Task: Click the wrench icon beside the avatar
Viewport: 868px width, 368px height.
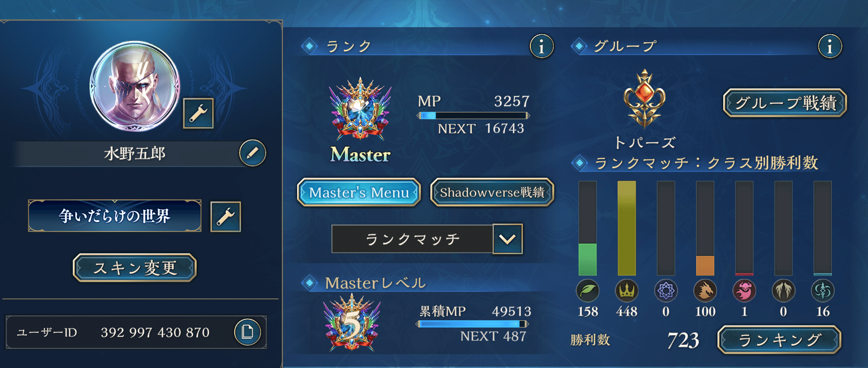Action: coord(198,113)
